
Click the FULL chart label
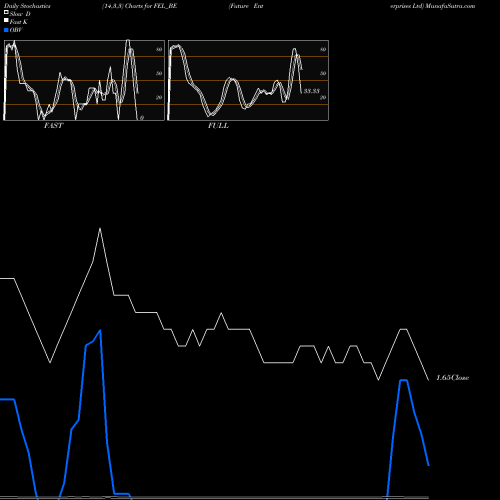218,126
